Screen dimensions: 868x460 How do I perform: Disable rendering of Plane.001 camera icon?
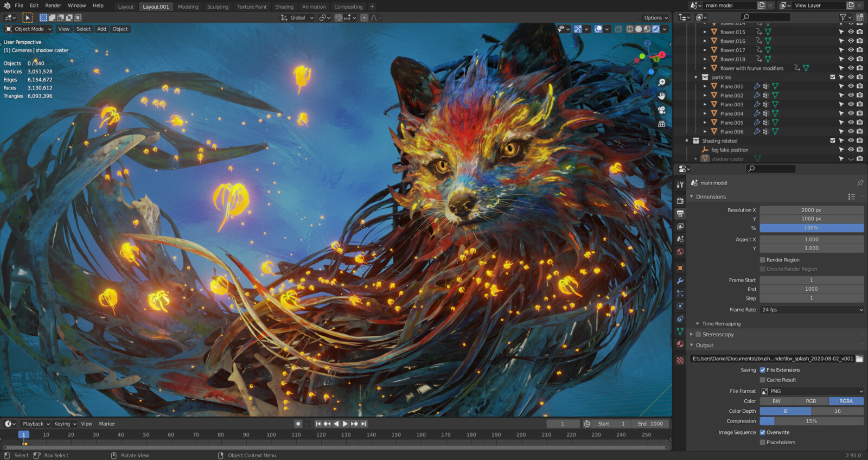(860, 86)
